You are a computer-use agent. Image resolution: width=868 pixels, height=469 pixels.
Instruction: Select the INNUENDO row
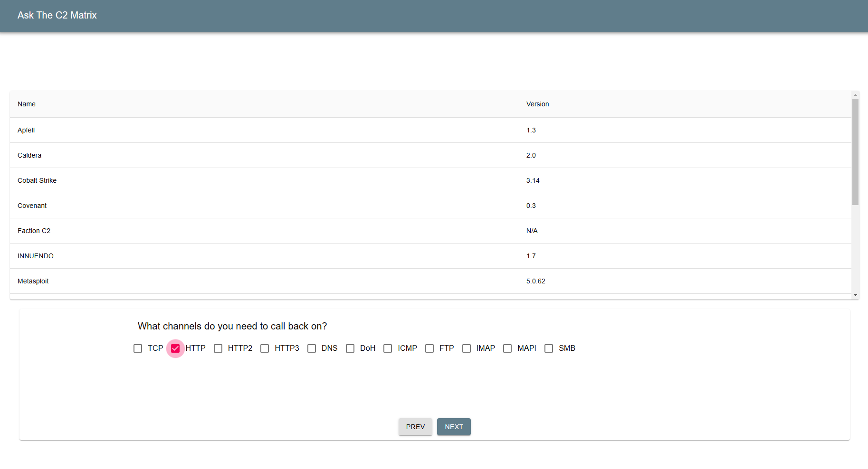[430, 256]
